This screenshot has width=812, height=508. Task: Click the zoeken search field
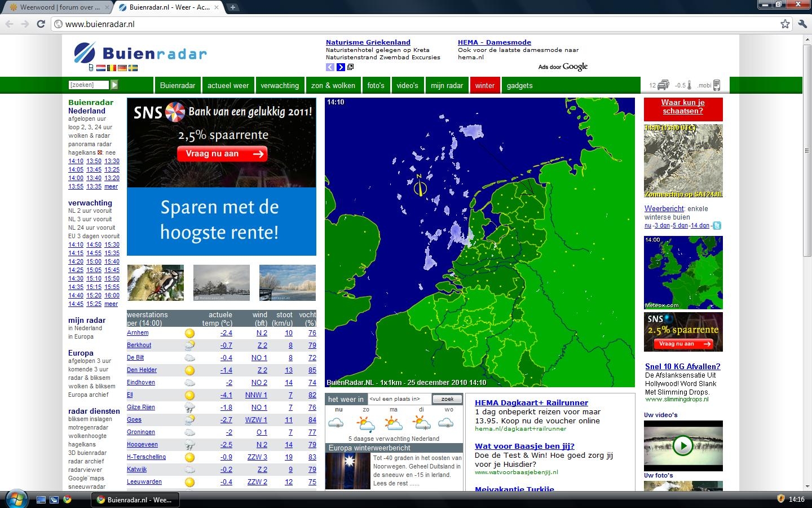pos(89,85)
